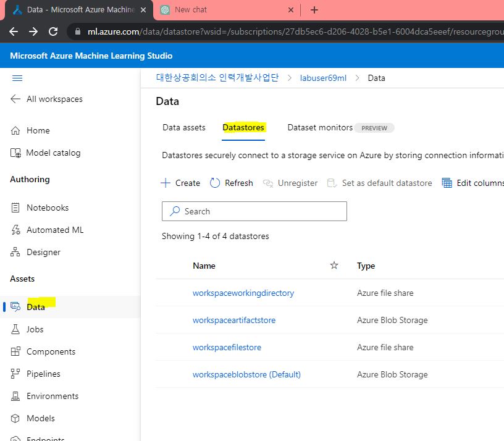Click the Korean organization breadcrumb link
The height and width of the screenshot is (441, 504).
point(217,78)
